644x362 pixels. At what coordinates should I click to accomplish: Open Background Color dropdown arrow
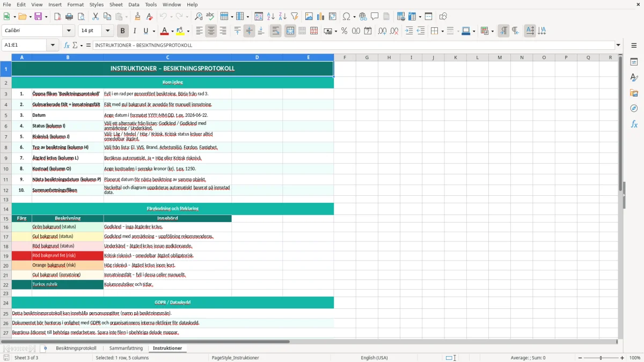[x=188, y=31]
